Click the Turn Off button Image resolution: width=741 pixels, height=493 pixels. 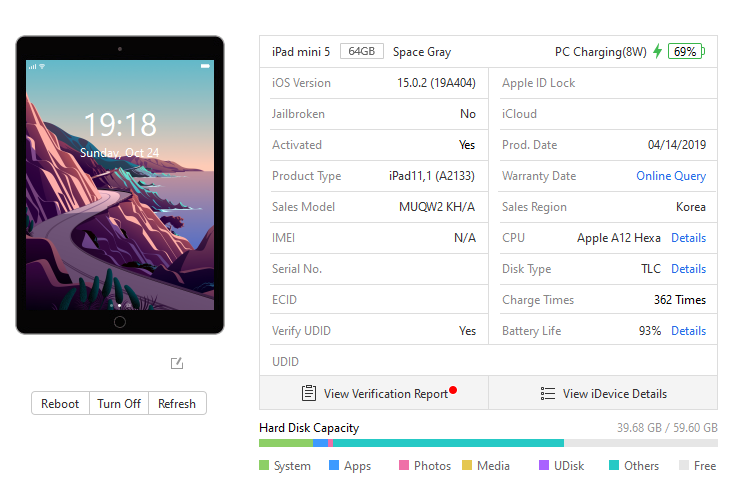tap(119, 404)
